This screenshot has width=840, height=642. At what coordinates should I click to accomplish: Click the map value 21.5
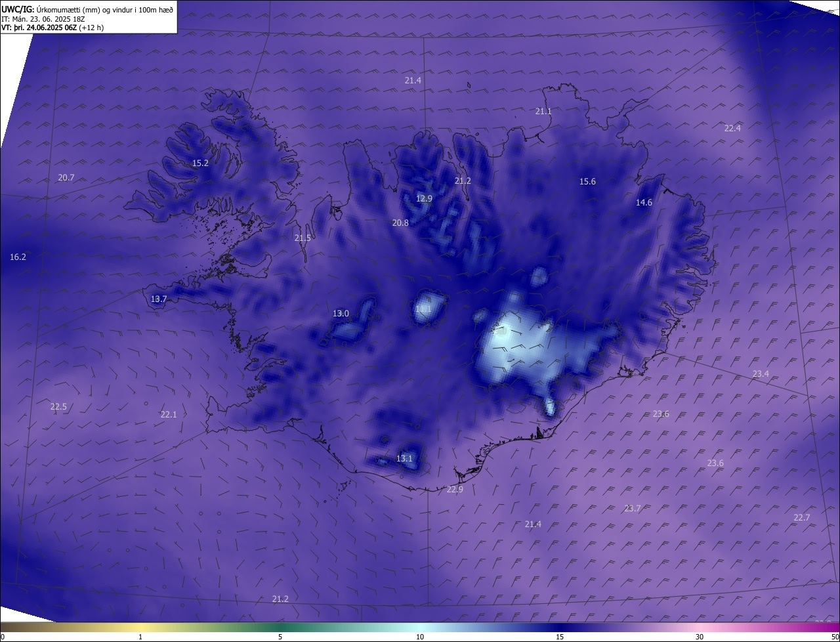[x=303, y=238]
